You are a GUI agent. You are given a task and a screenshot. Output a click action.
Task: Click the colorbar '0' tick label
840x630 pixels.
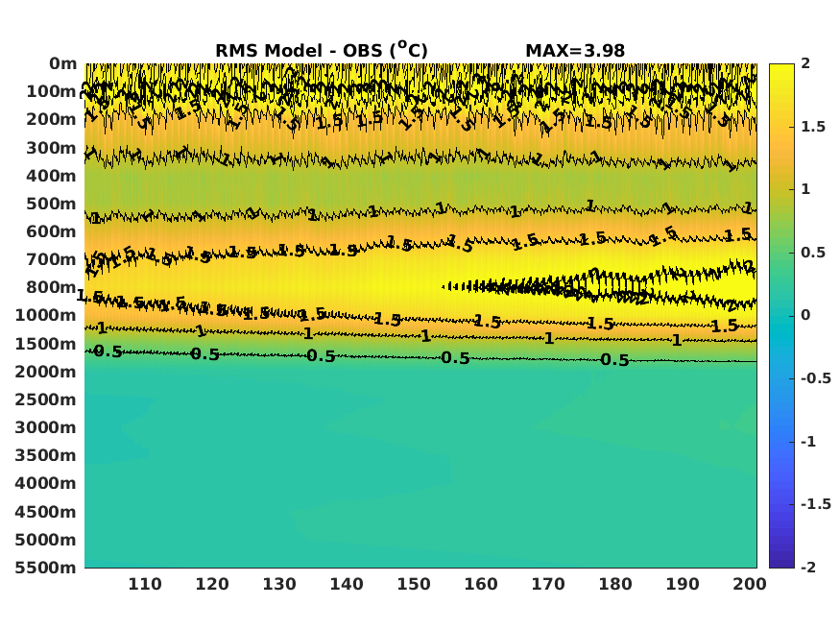(x=805, y=315)
